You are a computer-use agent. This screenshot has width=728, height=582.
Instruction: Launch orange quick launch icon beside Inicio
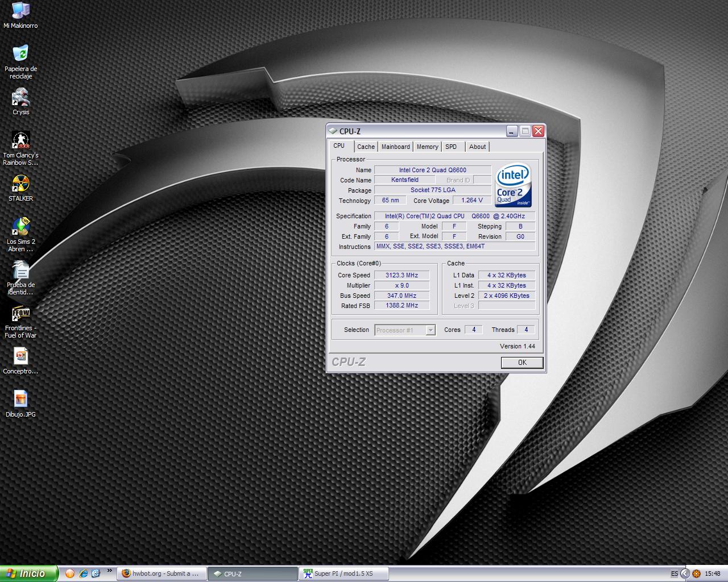(x=70, y=573)
